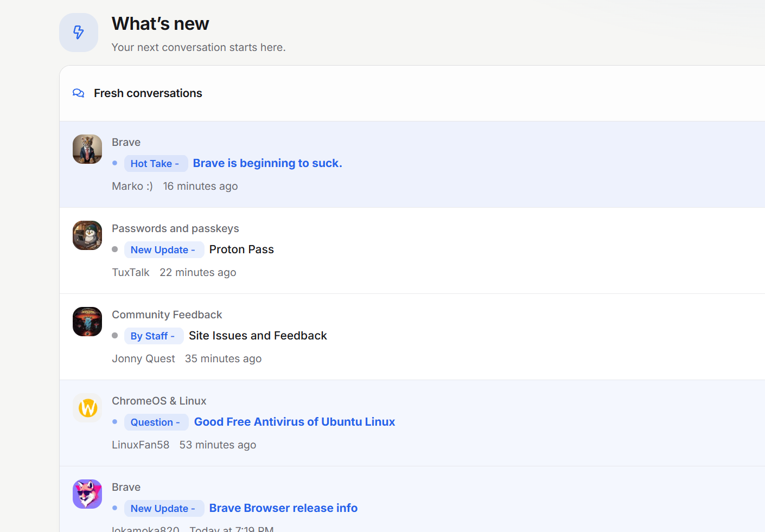Click the 'Fresh conversations' heading
Viewport: 765px width, 532px height.
(148, 93)
